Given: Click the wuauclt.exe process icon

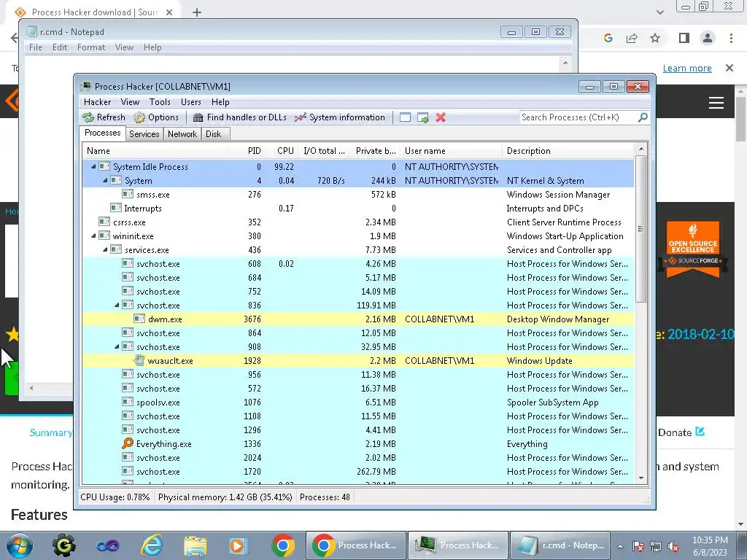Looking at the screenshot, I should pyautogui.click(x=139, y=360).
